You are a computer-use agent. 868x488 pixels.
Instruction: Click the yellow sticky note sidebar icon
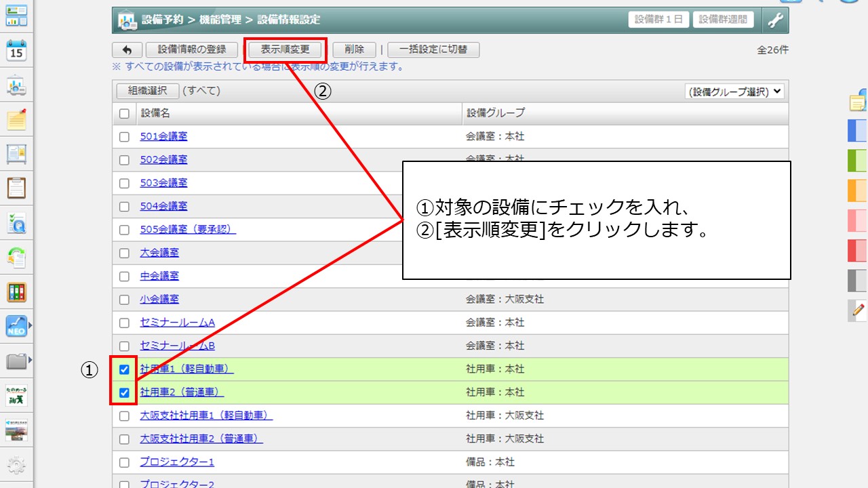coord(16,120)
